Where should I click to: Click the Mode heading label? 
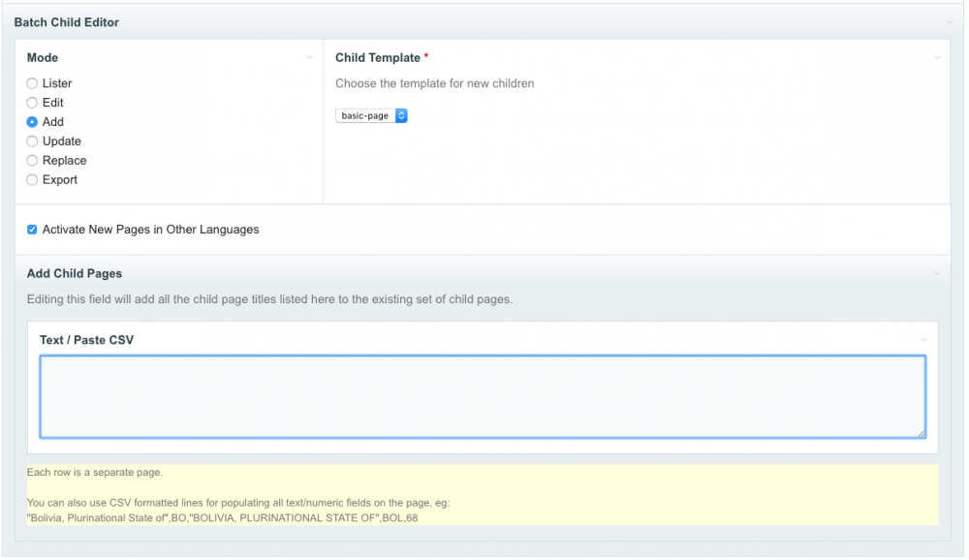point(43,58)
